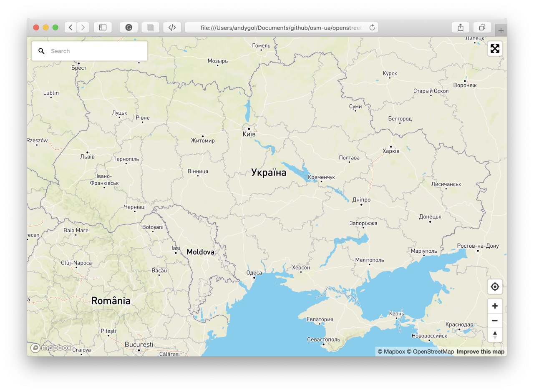The width and height of the screenshot is (534, 392).
Task: Click the Новороссийск city label
Action: click(x=429, y=336)
